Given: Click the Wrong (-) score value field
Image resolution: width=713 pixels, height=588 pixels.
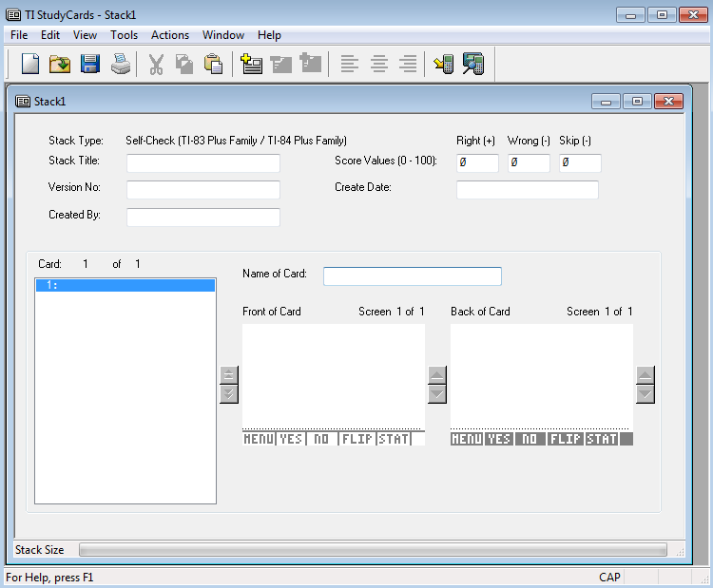Looking at the screenshot, I should (x=529, y=163).
